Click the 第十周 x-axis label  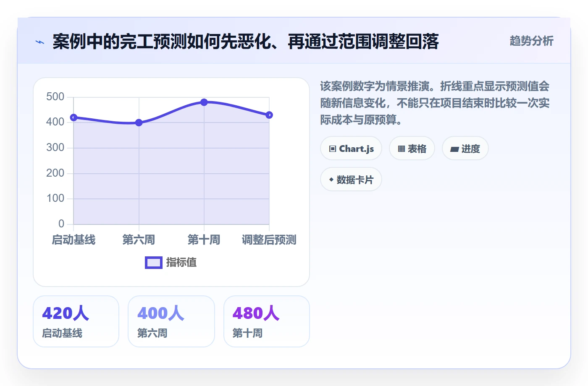tap(204, 240)
